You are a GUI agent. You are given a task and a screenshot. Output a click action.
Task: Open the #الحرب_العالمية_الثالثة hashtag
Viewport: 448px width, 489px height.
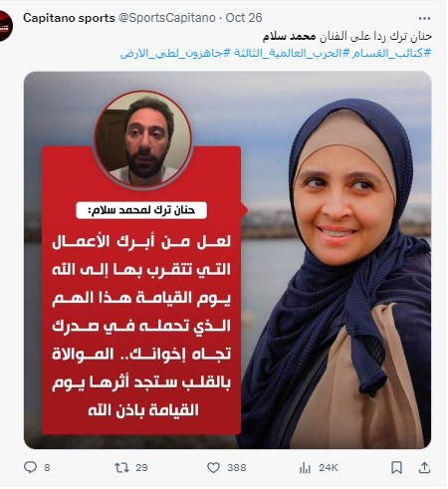tap(291, 53)
